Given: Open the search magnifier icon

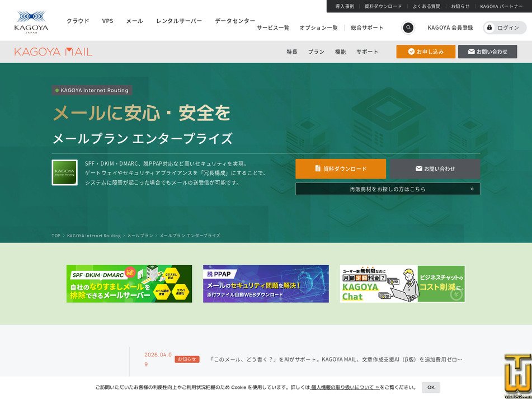Looking at the screenshot, I should pos(408,27).
